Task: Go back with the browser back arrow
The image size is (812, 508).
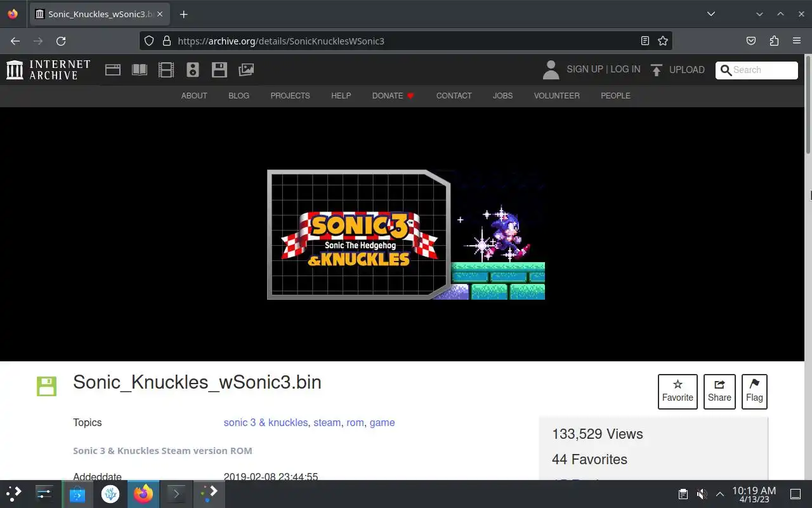Action: (x=15, y=41)
